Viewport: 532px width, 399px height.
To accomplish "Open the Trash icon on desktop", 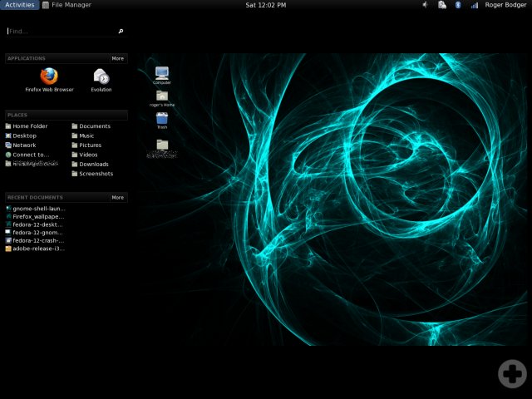I will tap(161, 119).
